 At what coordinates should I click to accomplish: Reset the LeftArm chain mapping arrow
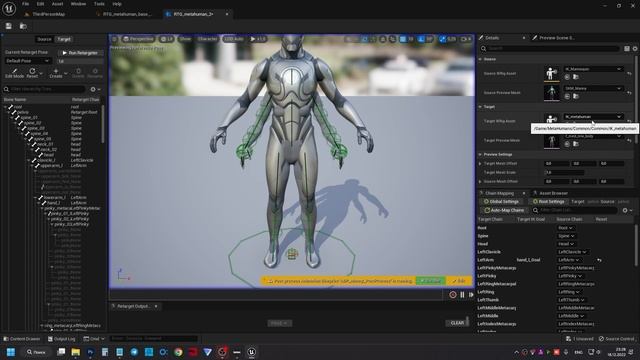pyautogui.click(x=599, y=260)
